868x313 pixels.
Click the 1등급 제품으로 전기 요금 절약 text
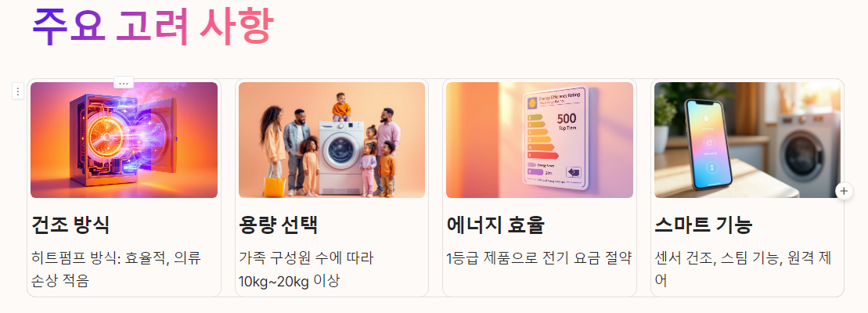[x=539, y=257]
